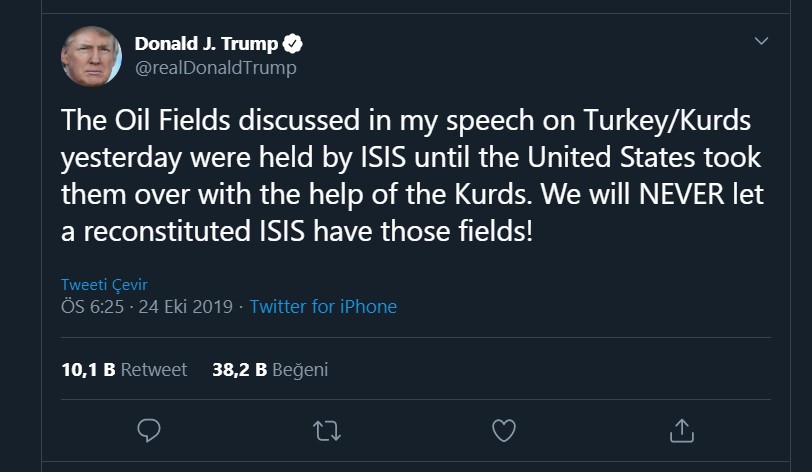This screenshot has width=812, height=472.
Task: Click the Beğeni label next to count
Action: (x=300, y=369)
